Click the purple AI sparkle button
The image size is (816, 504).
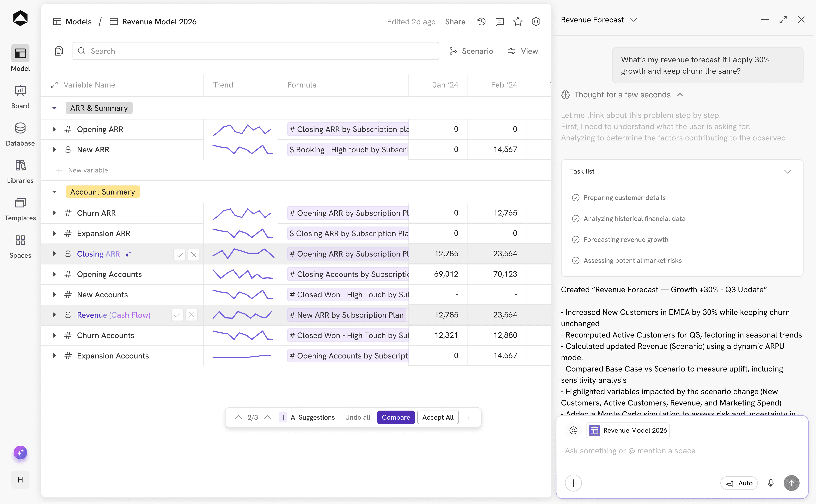click(x=20, y=452)
